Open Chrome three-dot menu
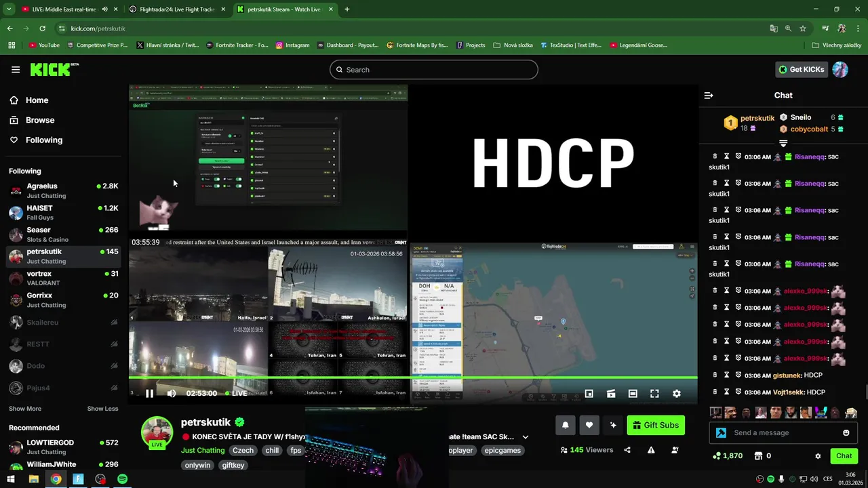The height and width of the screenshot is (488, 868). [857, 28]
